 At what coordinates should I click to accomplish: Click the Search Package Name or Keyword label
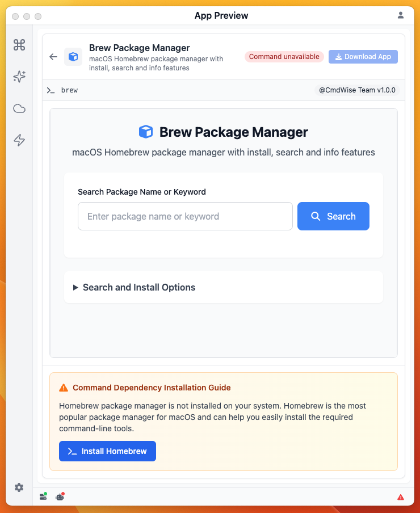pos(142,192)
